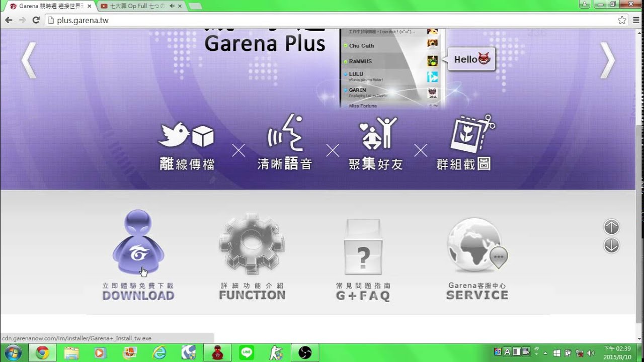
Task: Close the Garena tab
Action: (89, 6)
